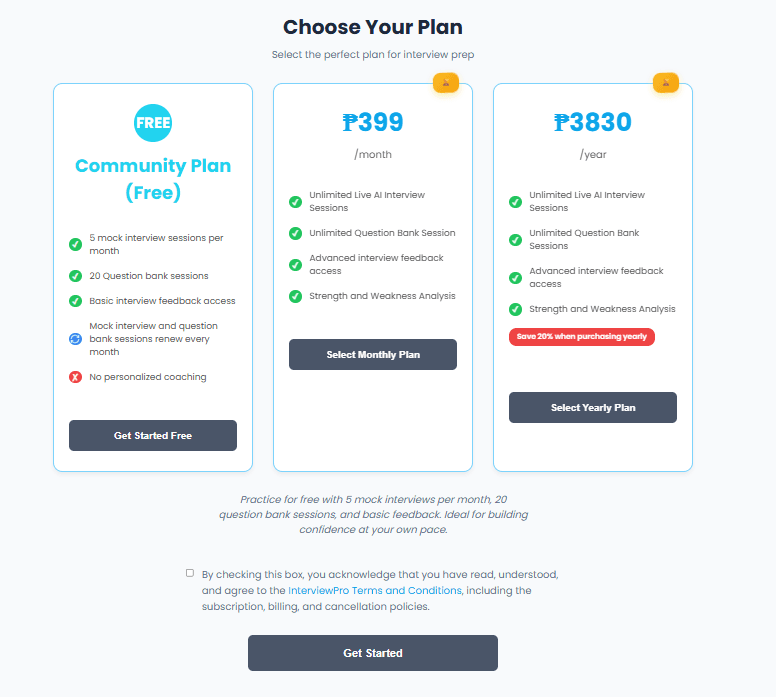
Task: Click the red X beside No personalized coaching
Action: pyautogui.click(x=75, y=377)
